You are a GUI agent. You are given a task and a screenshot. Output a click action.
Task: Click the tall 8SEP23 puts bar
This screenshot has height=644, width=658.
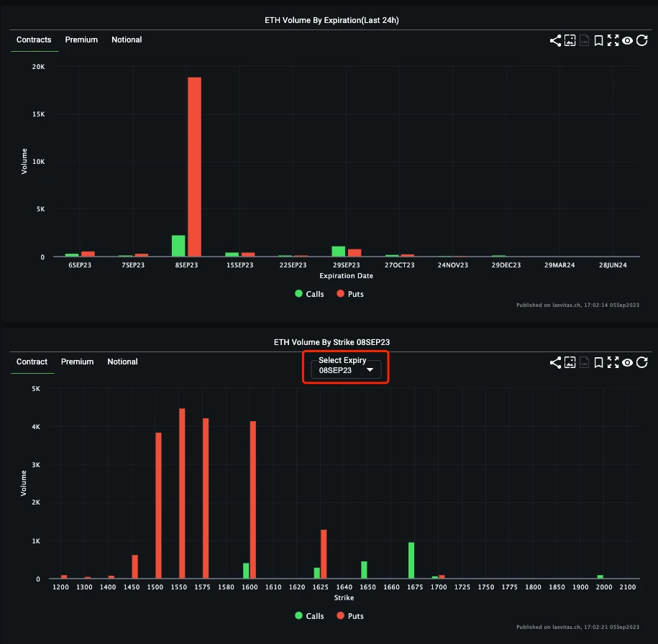(x=194, y=167)
